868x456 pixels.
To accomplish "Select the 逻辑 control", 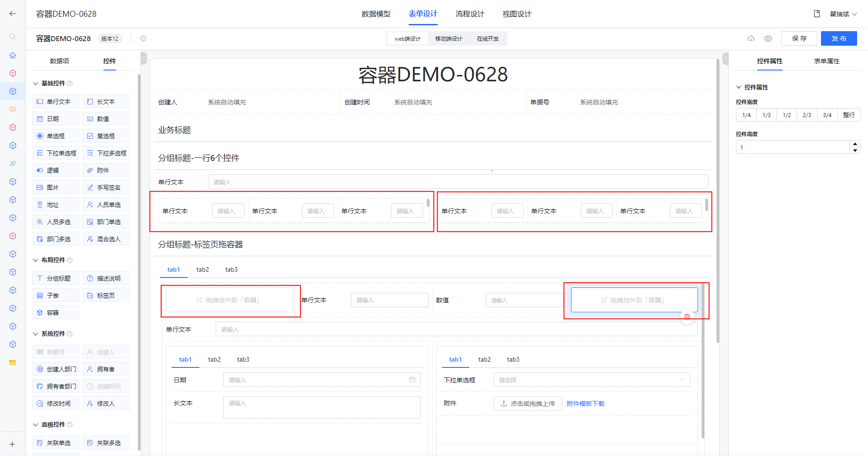I will 56,170.
